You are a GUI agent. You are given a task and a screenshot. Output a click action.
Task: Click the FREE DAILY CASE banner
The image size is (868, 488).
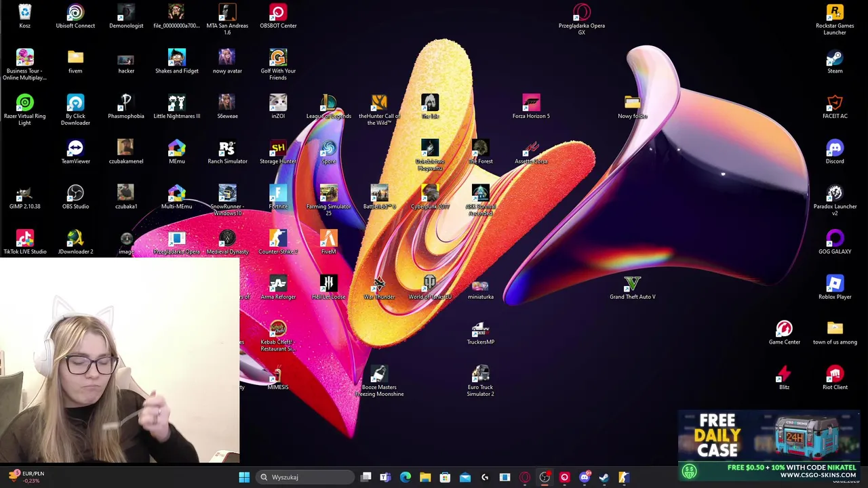(x=768, y=445)
